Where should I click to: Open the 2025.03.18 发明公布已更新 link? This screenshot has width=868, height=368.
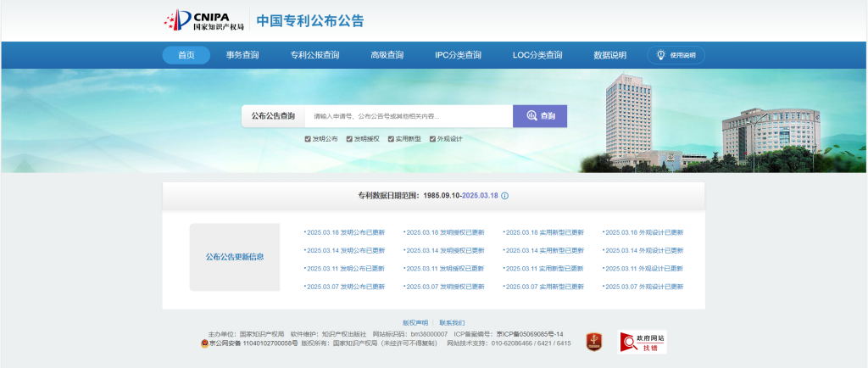345,232
